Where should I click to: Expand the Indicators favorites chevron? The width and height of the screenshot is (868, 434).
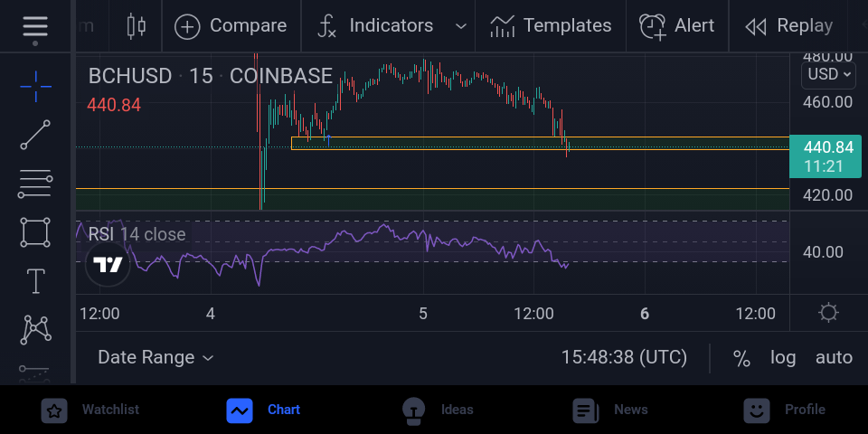click(x=460, y=26)
